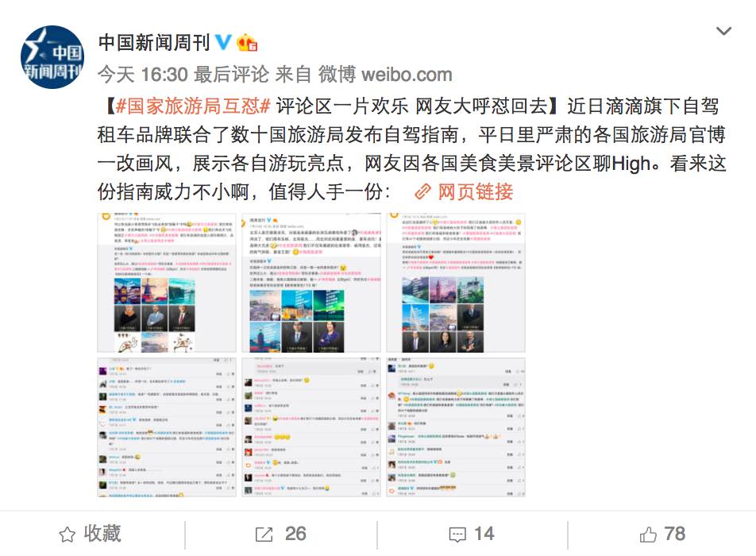Like the post with thumbs-up showing 78
This screenshot has height=556, width=756.
(662, 534)
